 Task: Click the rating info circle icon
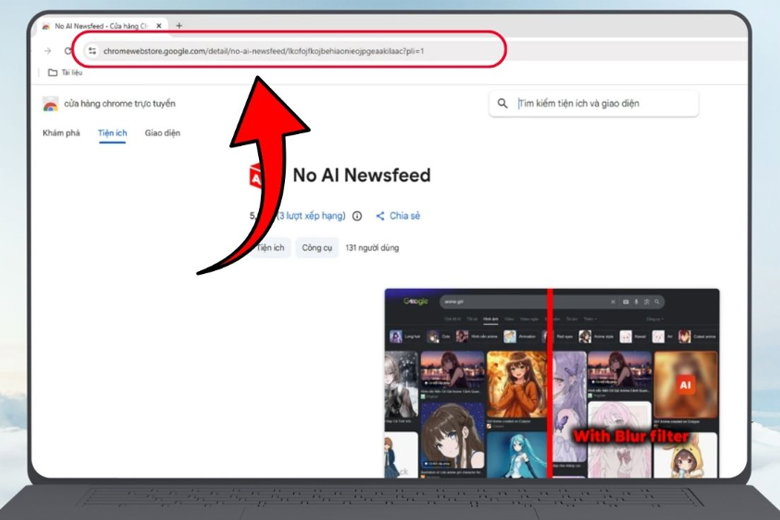point(357,216)
